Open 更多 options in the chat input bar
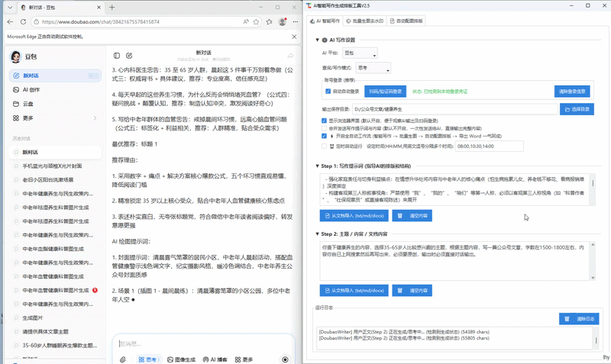The height and width of the screenshot is (364, 611). 244,359
